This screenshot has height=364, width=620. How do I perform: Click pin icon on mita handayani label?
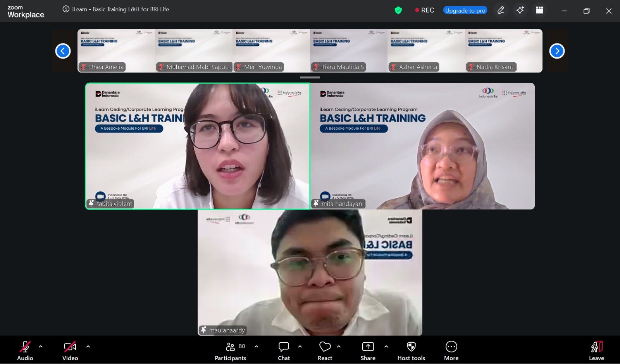tap(316, 203)
